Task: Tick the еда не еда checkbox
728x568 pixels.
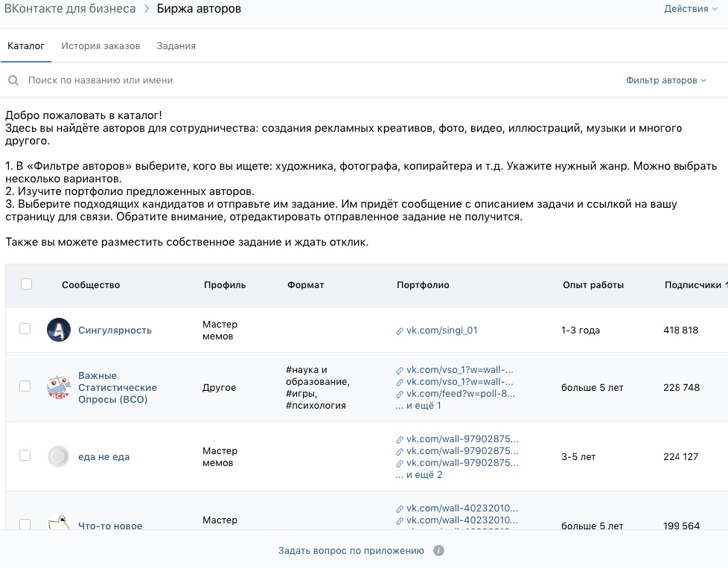Action: [x=25, y=455]
